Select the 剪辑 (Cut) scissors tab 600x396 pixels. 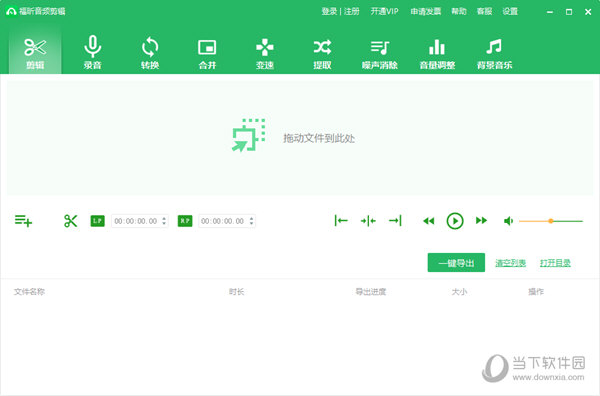coord(35,52)
